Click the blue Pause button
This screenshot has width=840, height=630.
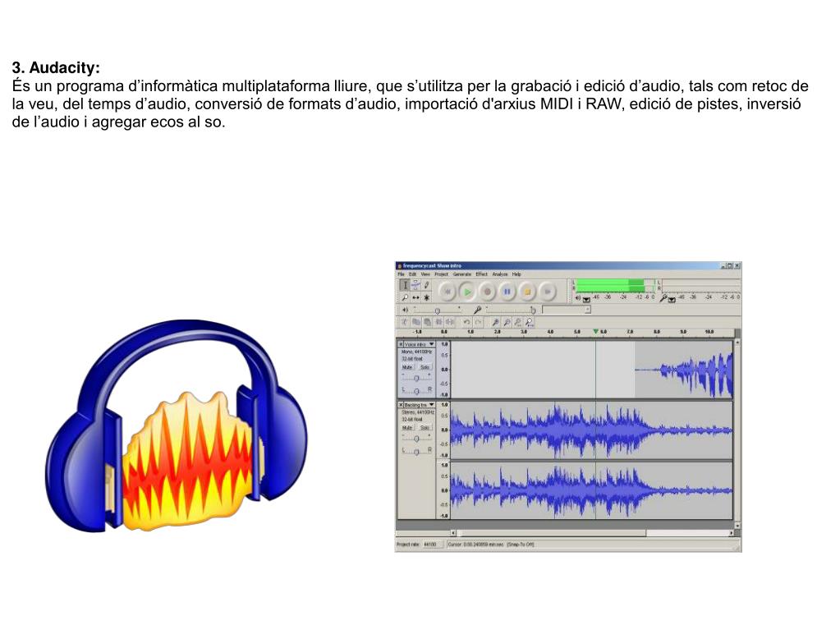click(x=507, y=292)
